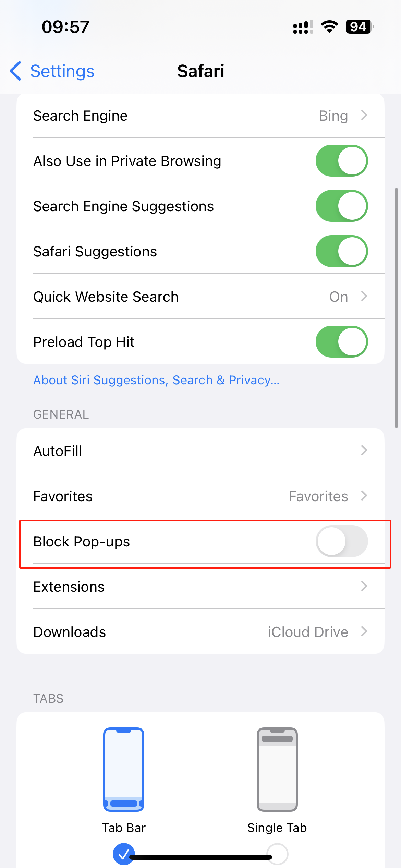This screenshot has width=401, height=868.
Task: Disable Search Engine Suggestions switch
Action: point(342,206)
